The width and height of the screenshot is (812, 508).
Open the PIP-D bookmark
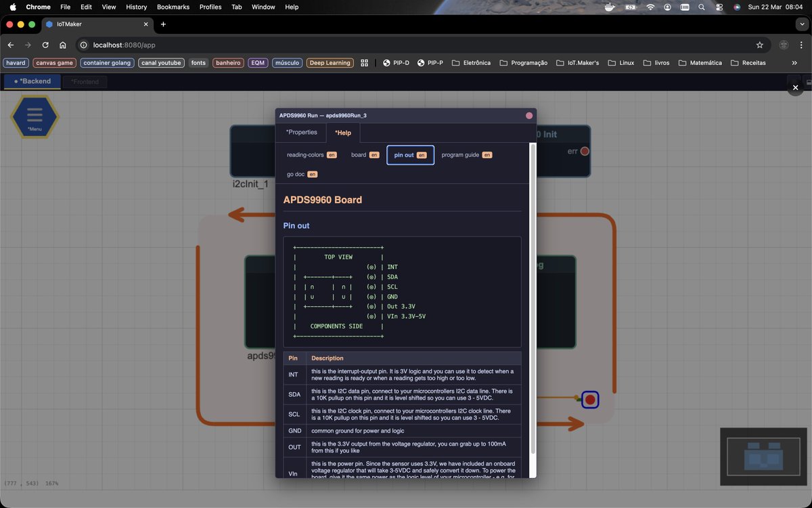(x=396, y=63)
